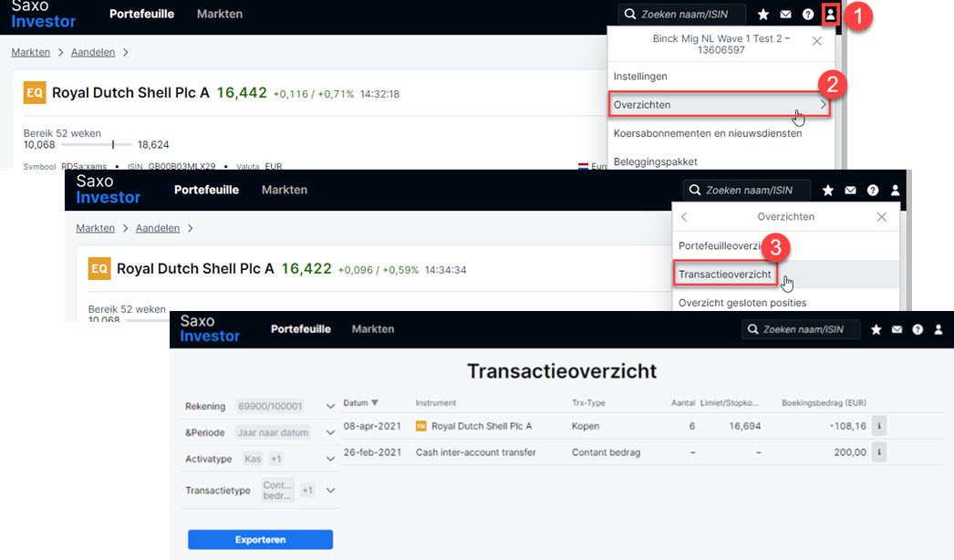
Task: Click the favorites star in the top screenshot
Action: [x=763, y=14]
